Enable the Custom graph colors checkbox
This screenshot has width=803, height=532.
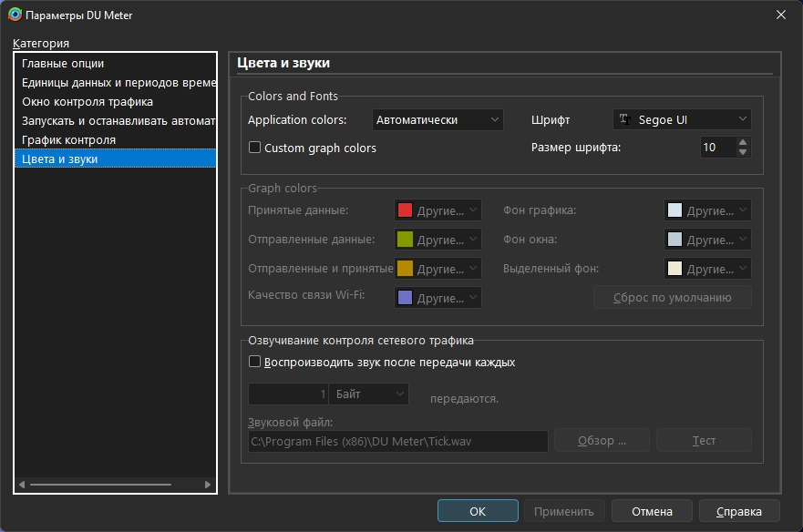tap(255, 148)
